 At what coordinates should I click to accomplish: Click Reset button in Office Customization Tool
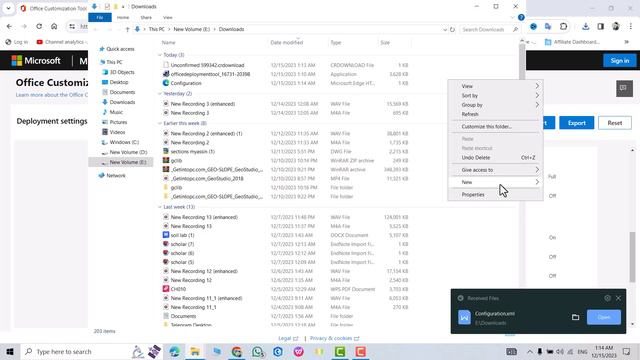pos(615,123)
